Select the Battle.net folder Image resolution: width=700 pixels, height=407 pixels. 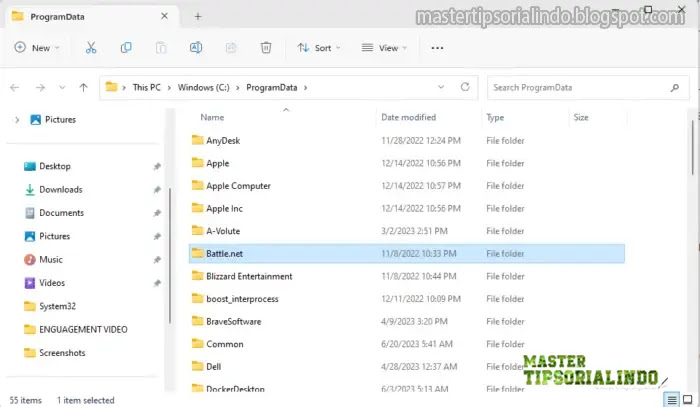(x=407, y=253)
